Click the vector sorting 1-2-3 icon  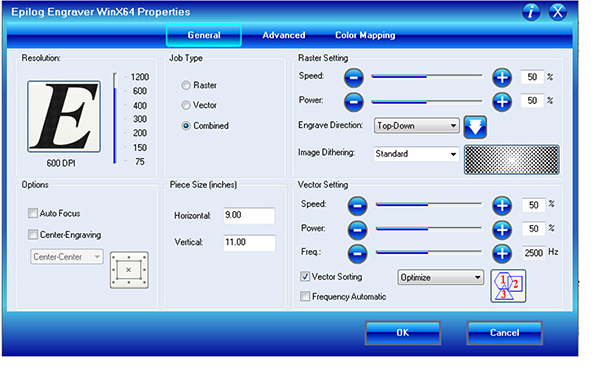point(508,286)
